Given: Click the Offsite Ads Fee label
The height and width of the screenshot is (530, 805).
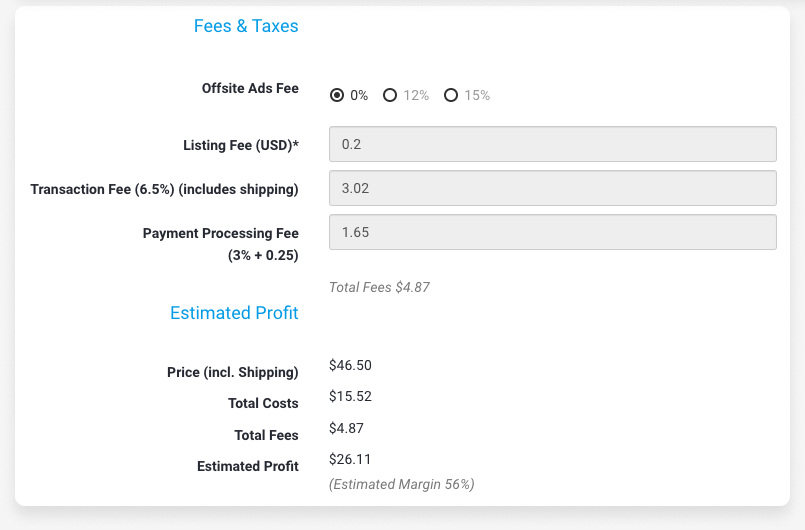Looking at the screenshot, I should 250,88.
